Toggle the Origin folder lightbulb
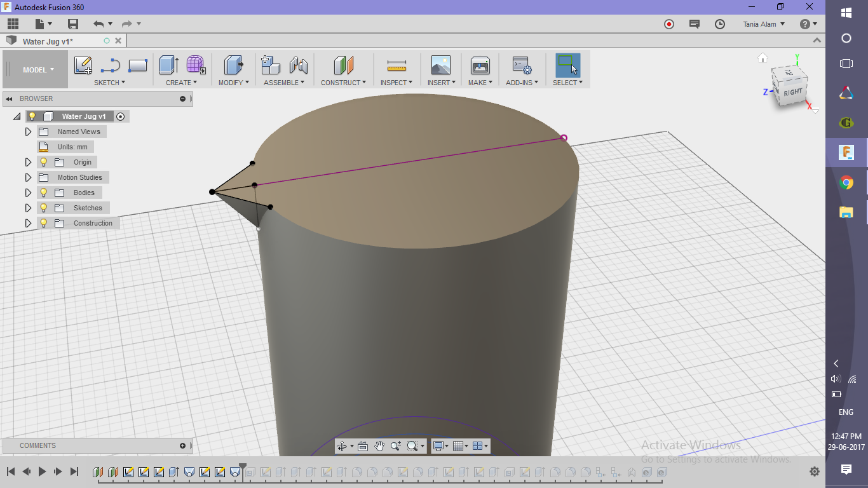Screen dimensions: 868x488 click(44, 162)
